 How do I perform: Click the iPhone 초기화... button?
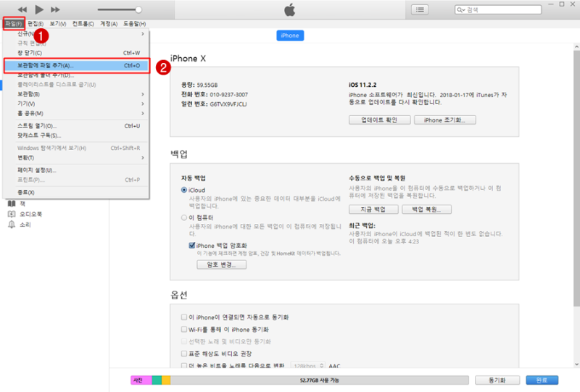click(445, 120)
